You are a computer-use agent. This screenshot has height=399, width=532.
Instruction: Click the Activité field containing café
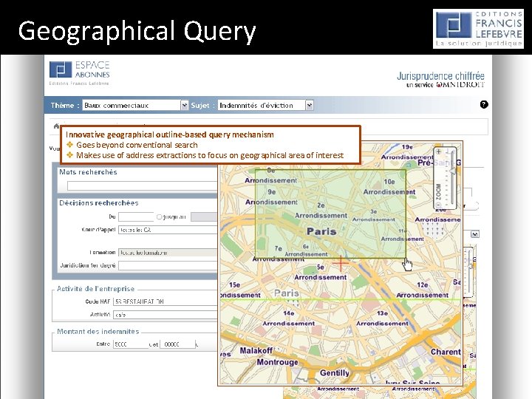[x=166, y=315]
